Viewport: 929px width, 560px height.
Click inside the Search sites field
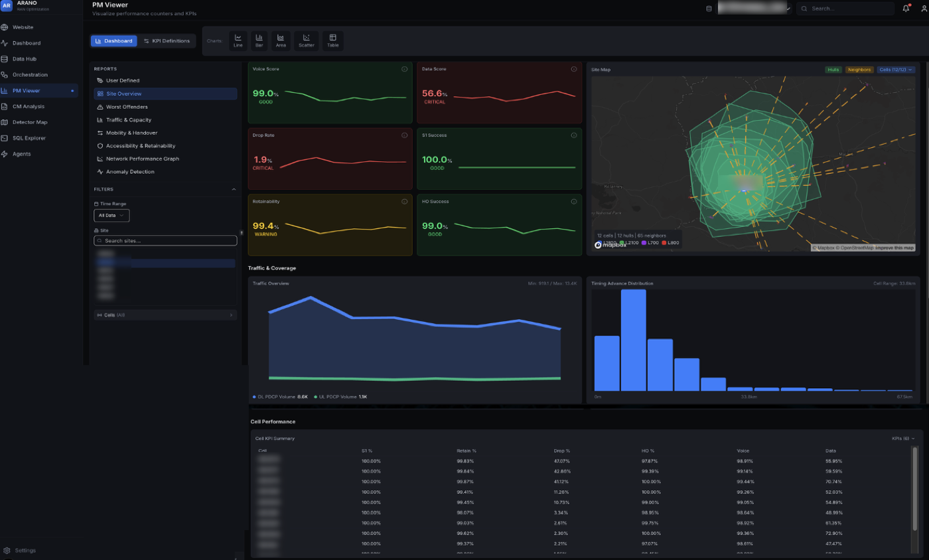pyautogui.click(x=165, y=241)
